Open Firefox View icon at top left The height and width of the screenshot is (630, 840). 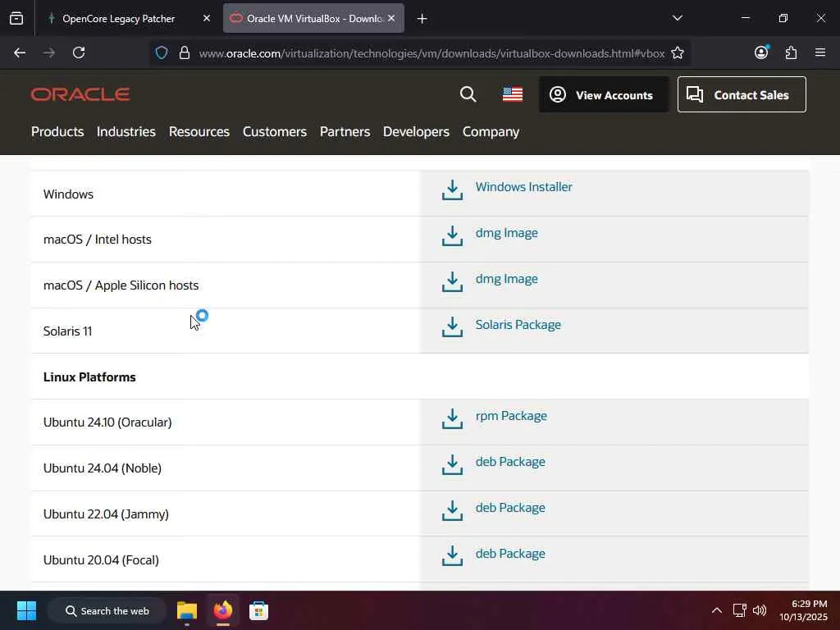[x=16, y=18]
